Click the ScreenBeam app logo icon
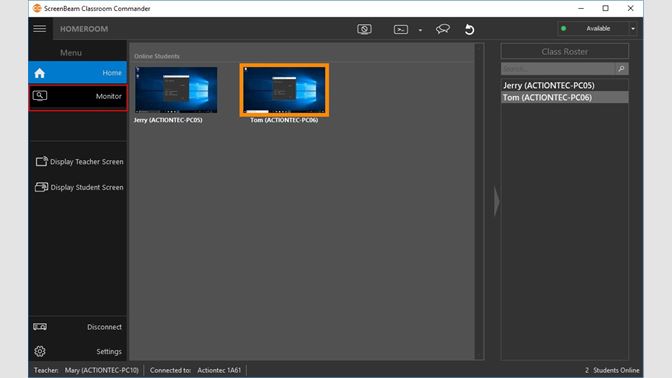Screen dimensions: 672x378 [37, 8]
